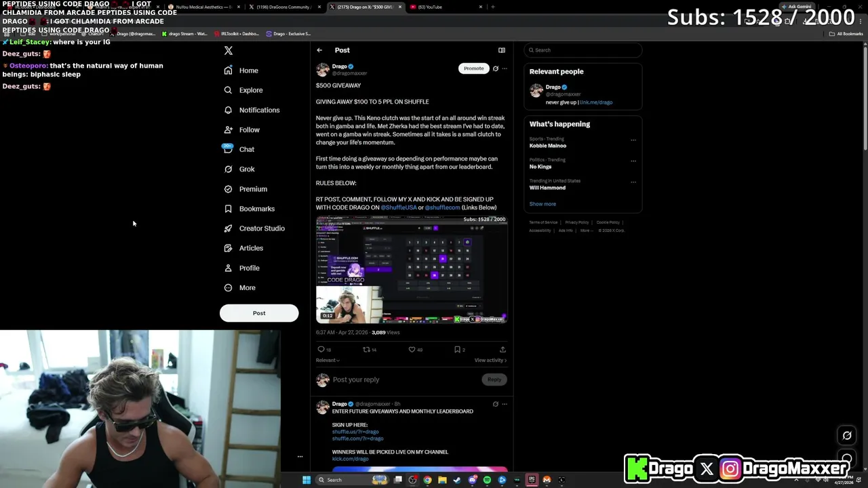Screen dimensions: 868x488
Task: Open the More options sidebar icon
Action: pos(229,287)
